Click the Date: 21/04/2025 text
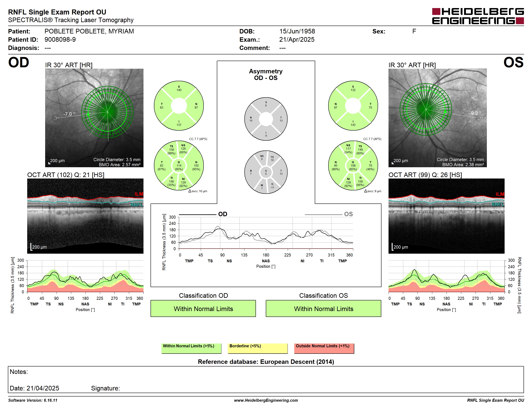 34,388
